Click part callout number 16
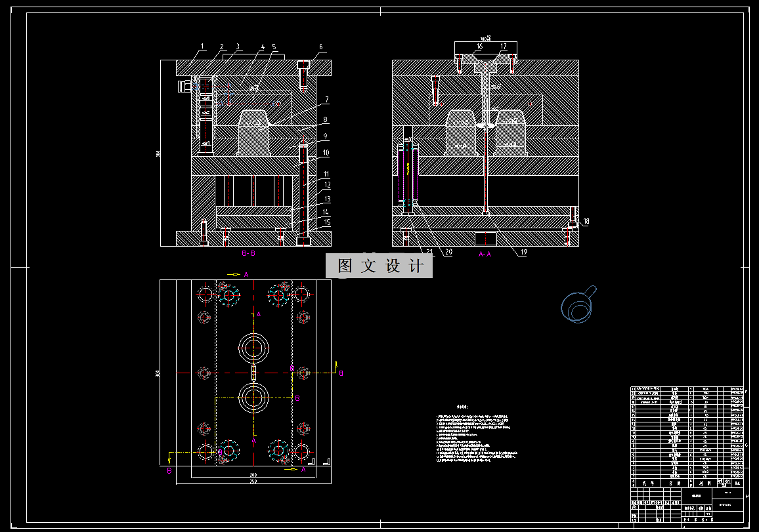This screenshot has height=532, width=759. pos(479,47)
